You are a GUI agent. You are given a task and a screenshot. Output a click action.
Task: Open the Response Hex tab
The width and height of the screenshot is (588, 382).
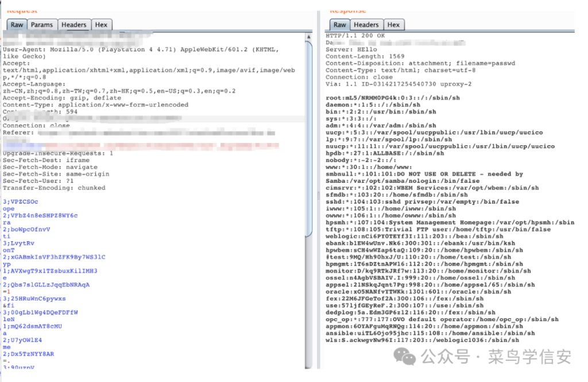(x=393, y=25)
